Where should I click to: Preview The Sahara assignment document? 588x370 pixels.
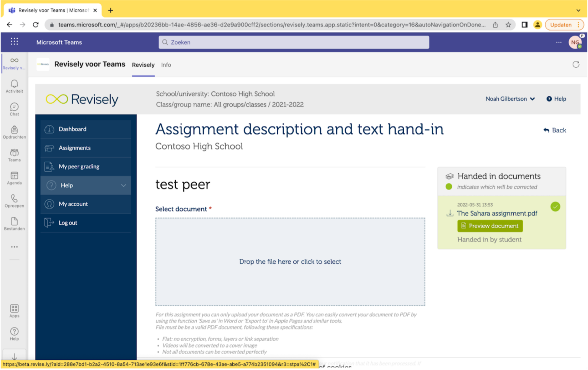(x=490, y=226)
